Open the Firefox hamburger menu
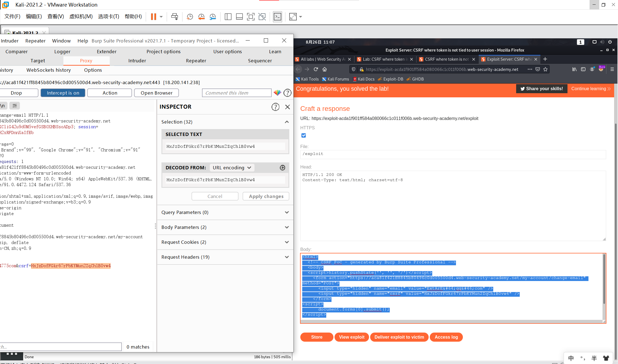 [612, 69]
